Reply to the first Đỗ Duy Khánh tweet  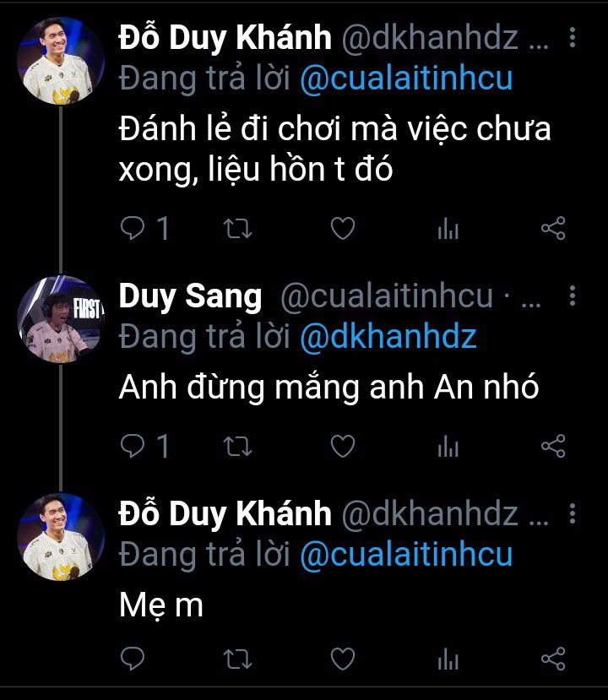click(133, 229)
